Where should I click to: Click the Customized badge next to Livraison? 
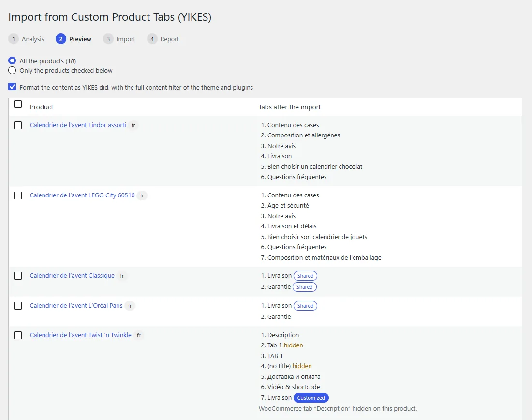pos(311,398)
